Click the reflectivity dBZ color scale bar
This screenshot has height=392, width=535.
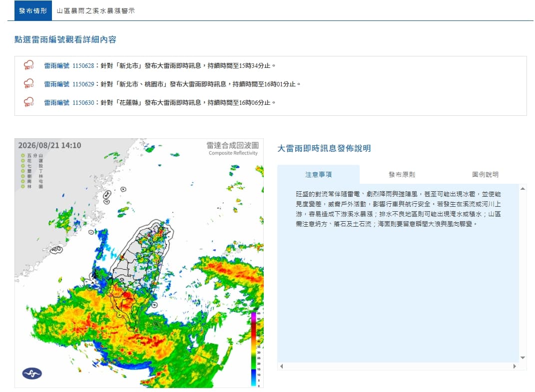[x=254, y=349]
